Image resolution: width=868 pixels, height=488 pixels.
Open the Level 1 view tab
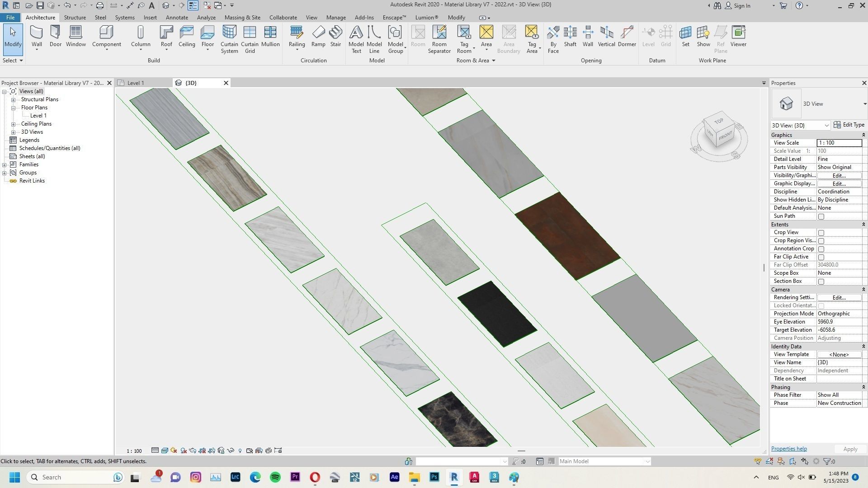coord(136,83)
